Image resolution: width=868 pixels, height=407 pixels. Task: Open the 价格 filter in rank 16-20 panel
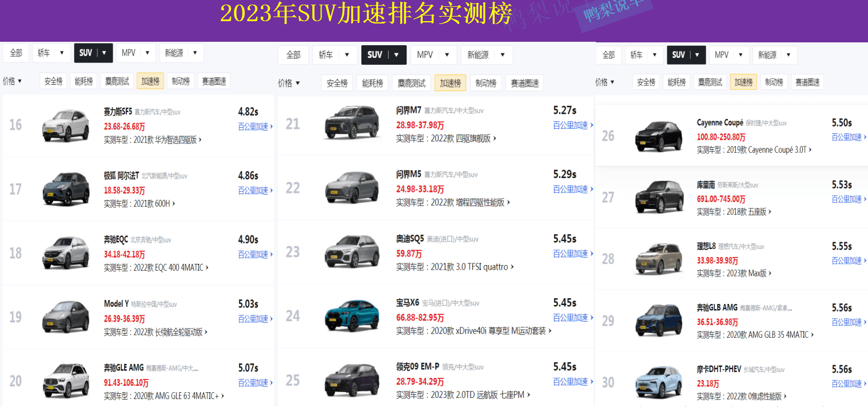coord(13,81)
